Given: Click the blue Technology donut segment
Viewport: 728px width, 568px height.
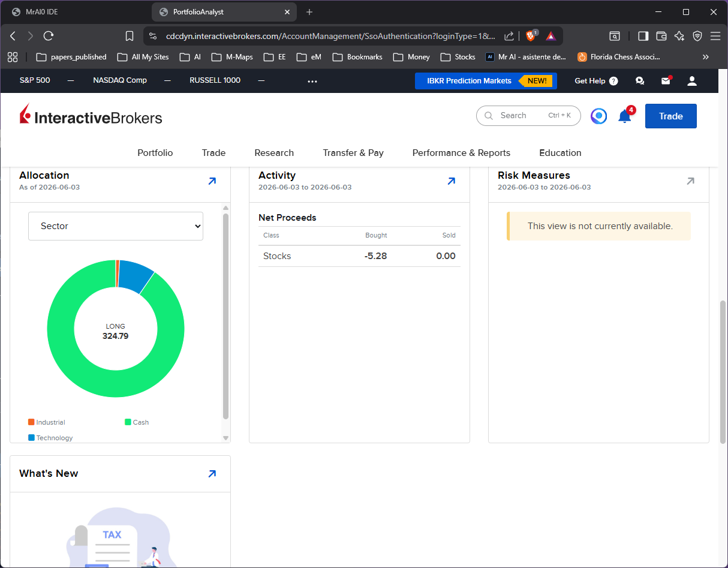Looking at the screenshot, I should click(x=136, y=275).
